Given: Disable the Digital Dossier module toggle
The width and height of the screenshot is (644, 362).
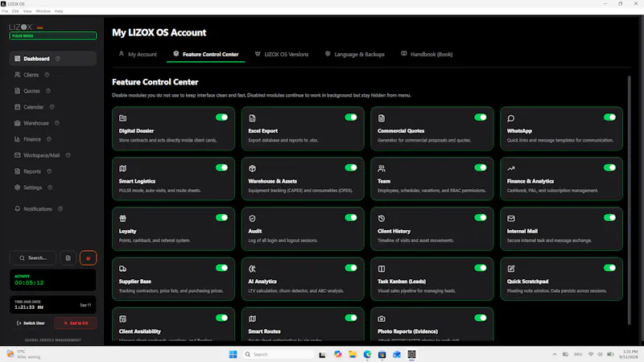Looking at the screenshot, I should (222, 117).
